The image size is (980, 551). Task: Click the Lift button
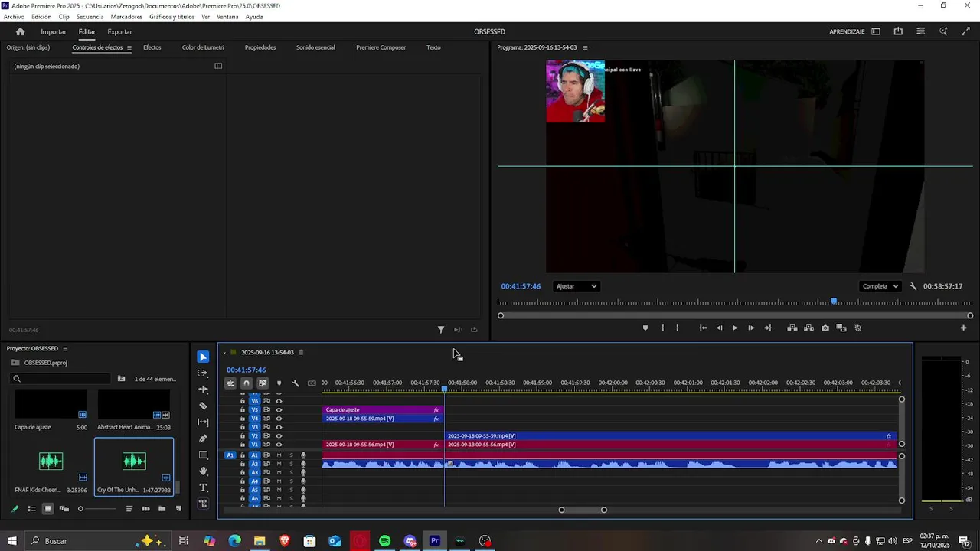792,328
